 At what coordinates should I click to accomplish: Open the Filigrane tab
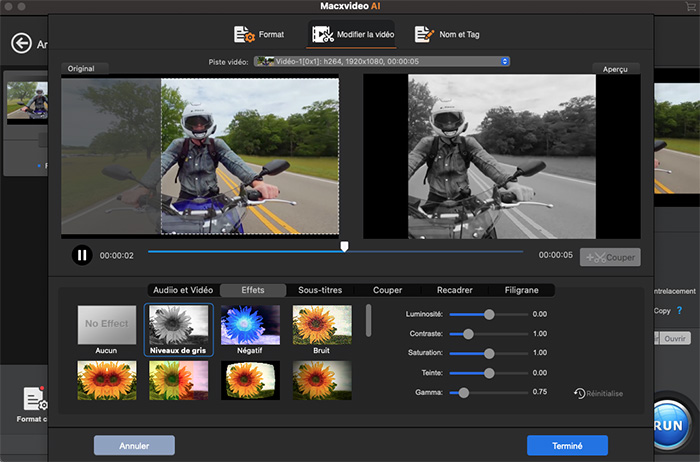(x=521, y=290)
